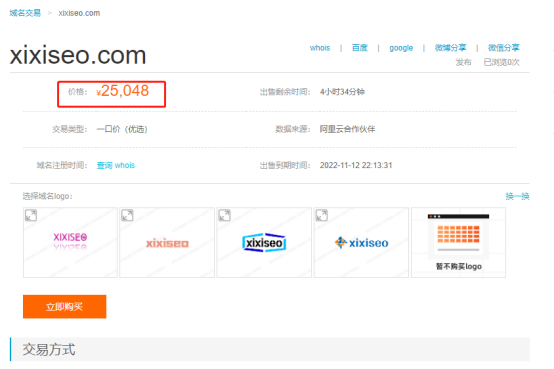Select the pink XIXISEO logo thumbnail
The image size is (554, 369).
point(70,242)
